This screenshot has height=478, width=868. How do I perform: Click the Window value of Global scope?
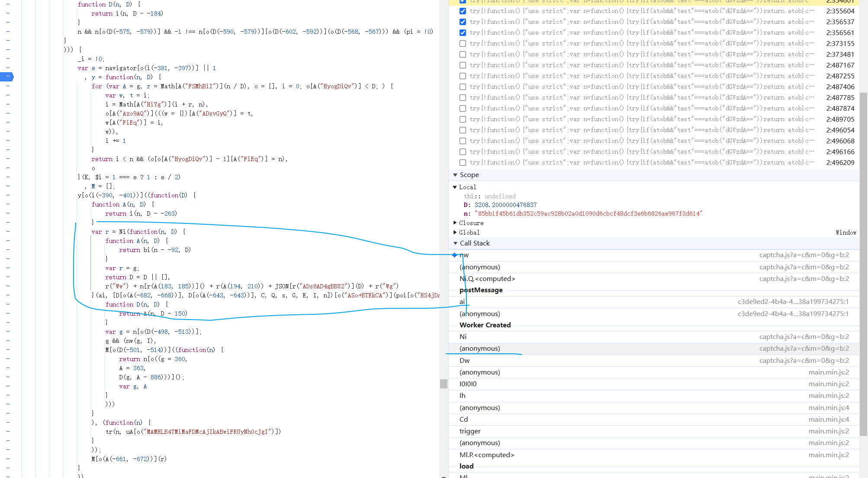tap(846, 233)
